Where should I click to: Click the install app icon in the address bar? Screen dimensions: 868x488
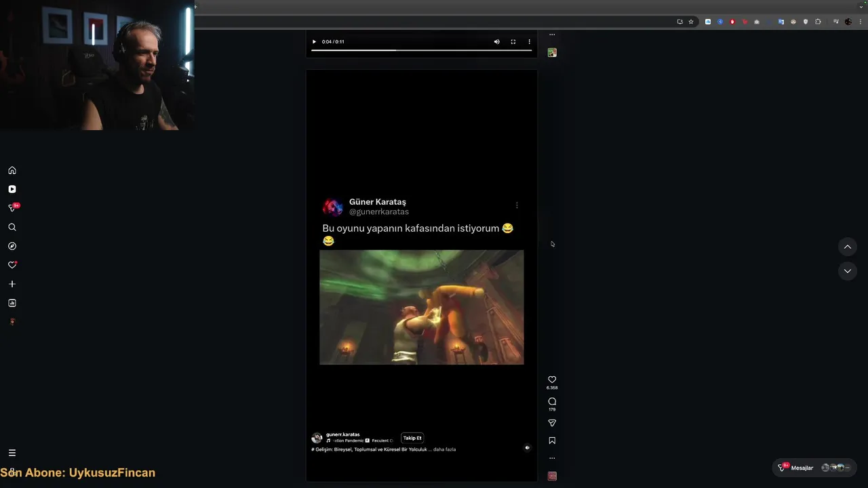tap(680, 22)
